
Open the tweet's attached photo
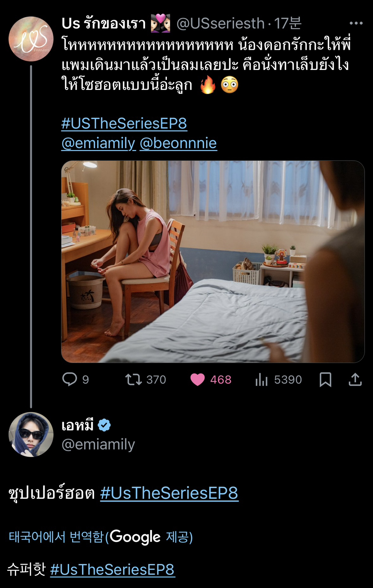click(213, 261)
